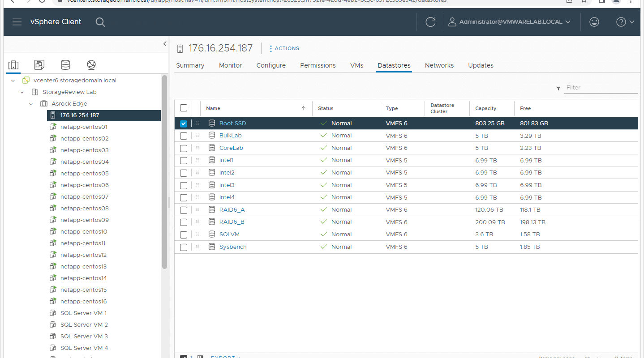This screenshot has height=358, width=644.
Task: Select netapp-centos08 VM in the tree
Action: coord(85,209)
